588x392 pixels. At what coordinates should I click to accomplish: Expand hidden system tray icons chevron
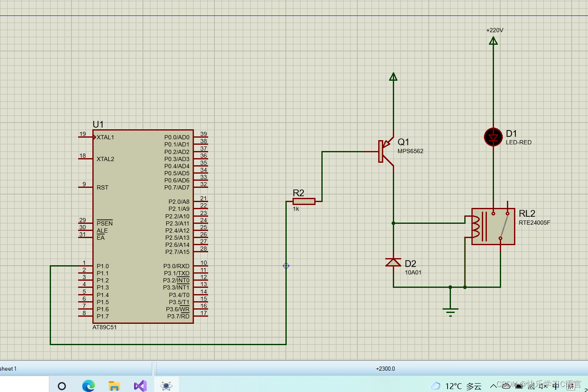494,386
